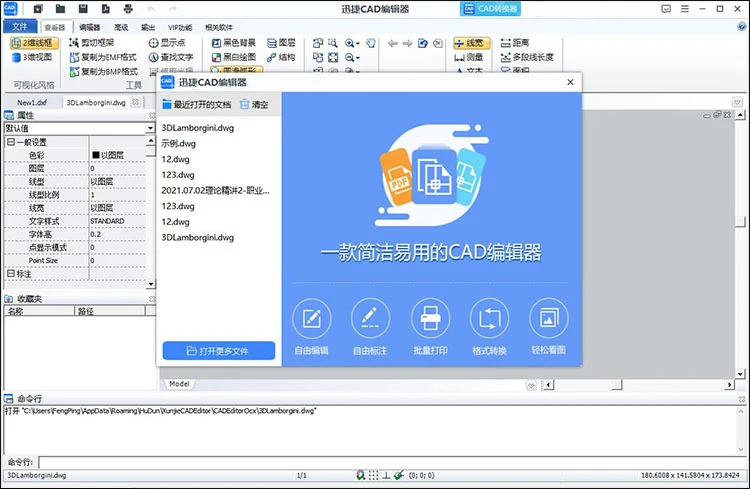Switch to the 高级 ribbon tab

[x=121, y=27]
